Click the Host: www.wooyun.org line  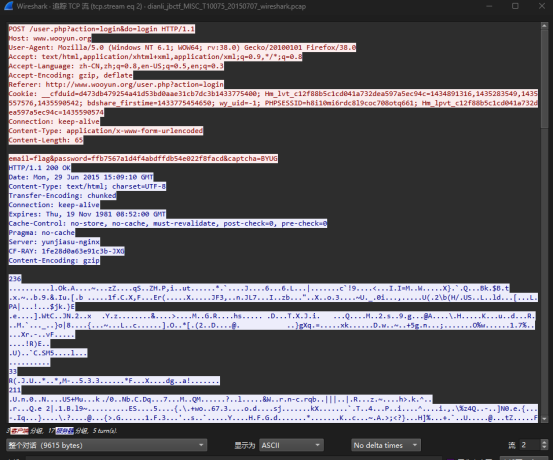[50, 38]
